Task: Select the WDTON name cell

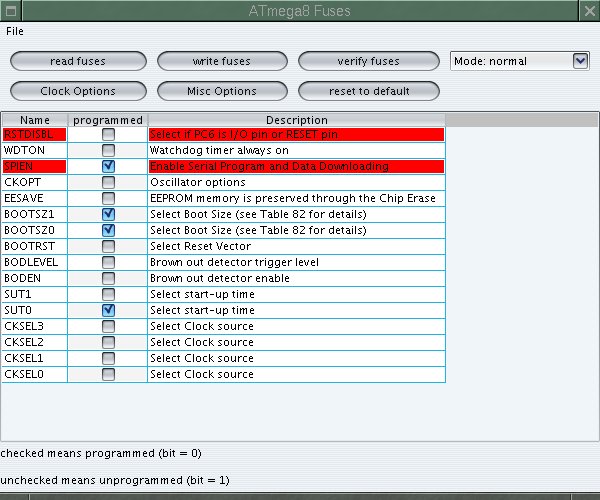Action: tap(35, 150)
